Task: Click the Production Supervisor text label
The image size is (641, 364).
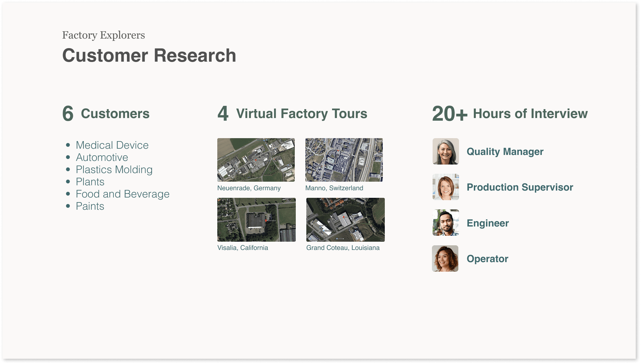Action: 520,187
